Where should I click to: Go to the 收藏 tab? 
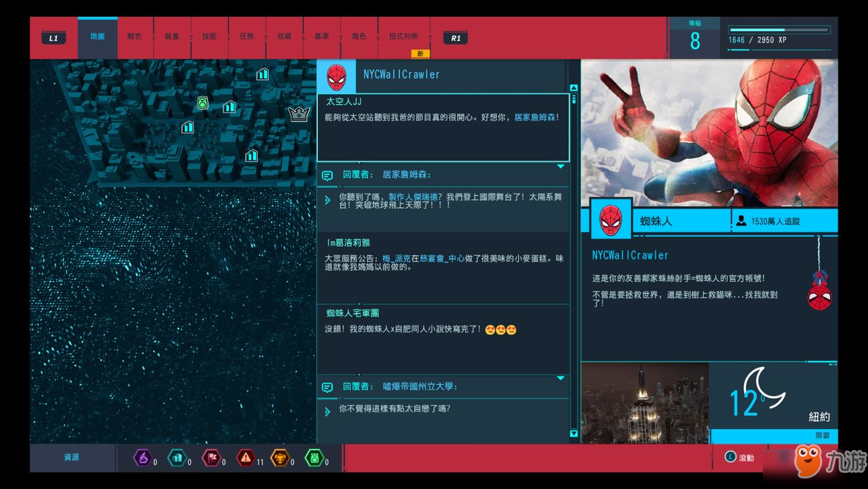coord(285,37)
